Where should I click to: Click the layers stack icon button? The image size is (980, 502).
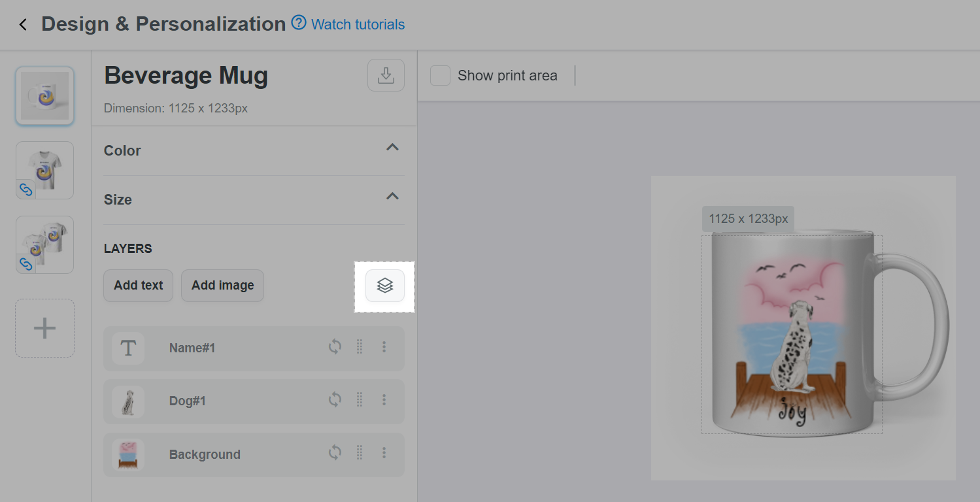click(385, 286)
